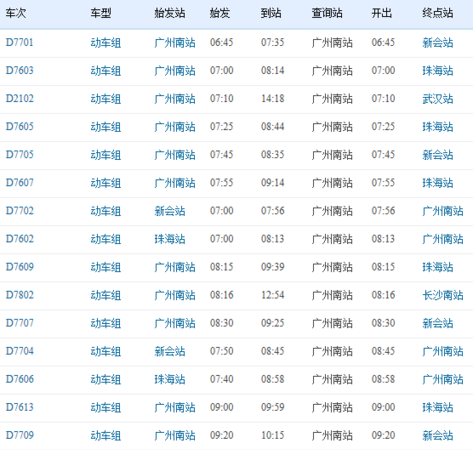Open train D7701 link
The image size is (473, 450).
20,43
